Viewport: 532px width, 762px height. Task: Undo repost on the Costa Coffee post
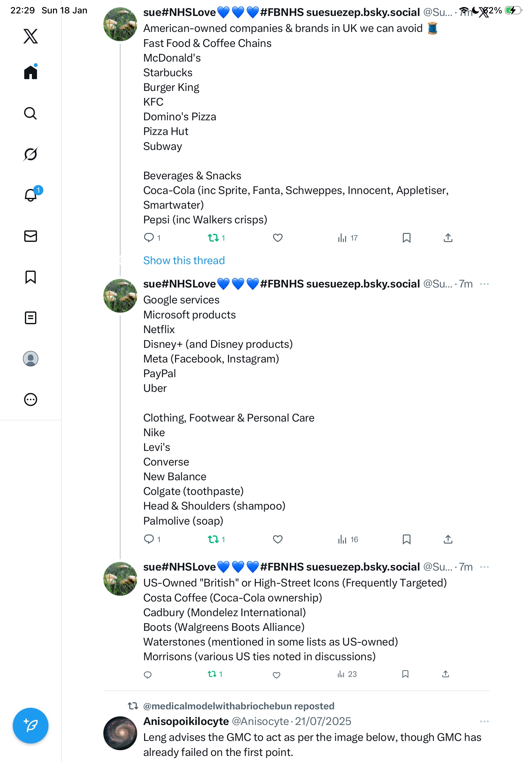click(x=212, y=674)
